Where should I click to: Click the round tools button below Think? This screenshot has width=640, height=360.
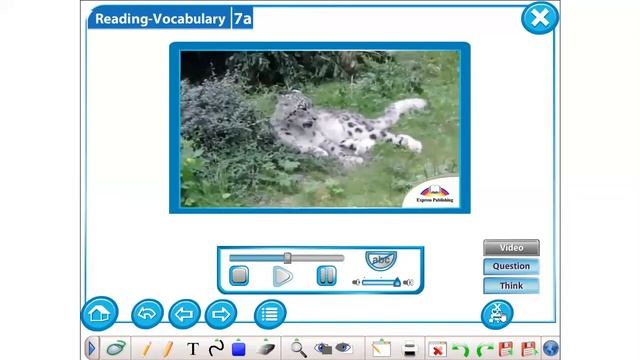click(x=497, y=314)
